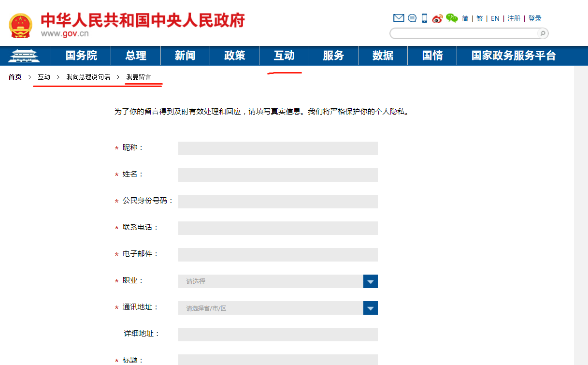Click inside the 昵称 nickname input field
This screenshot has height=365, width=588.
(278, 148)
